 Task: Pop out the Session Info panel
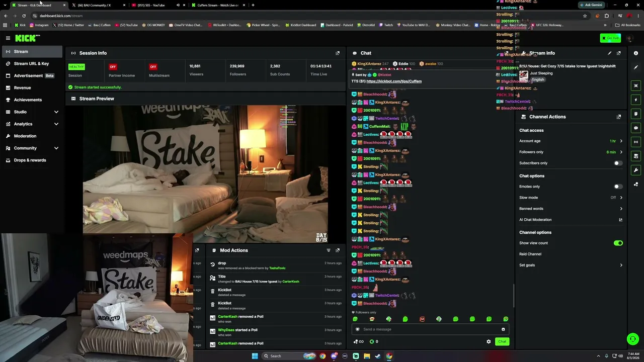(338, 53)
